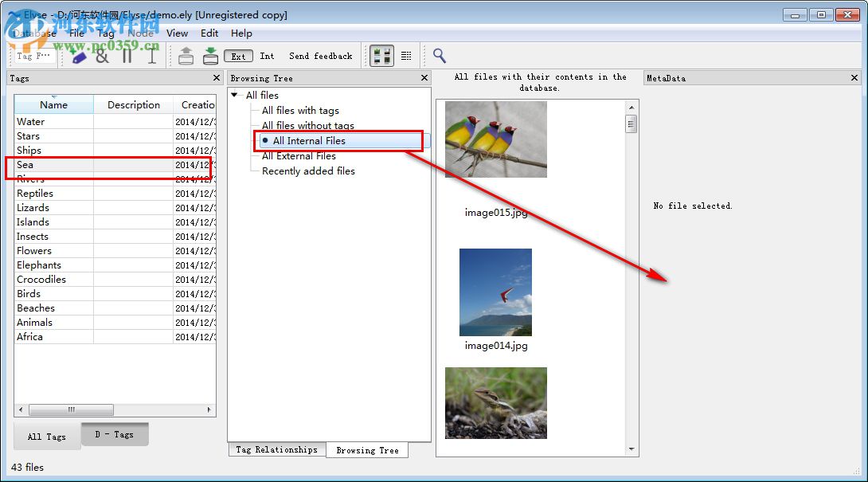Click the Tag filter input field

coord(33,56)
